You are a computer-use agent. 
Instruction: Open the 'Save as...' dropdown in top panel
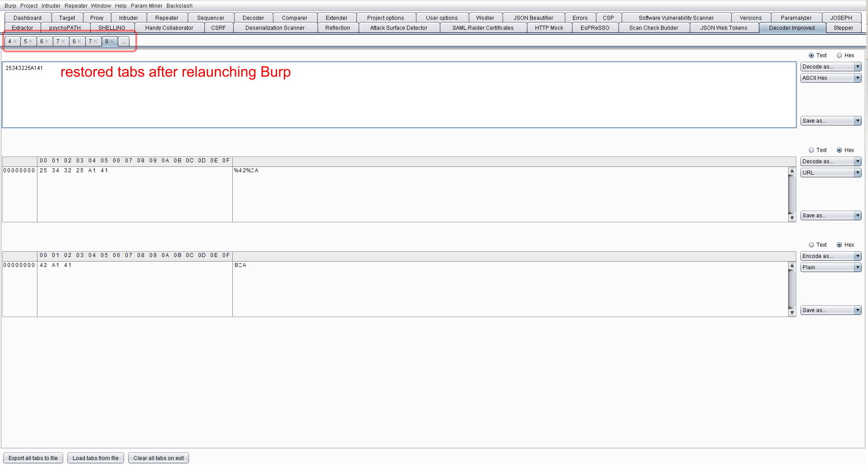coord(831,121)
